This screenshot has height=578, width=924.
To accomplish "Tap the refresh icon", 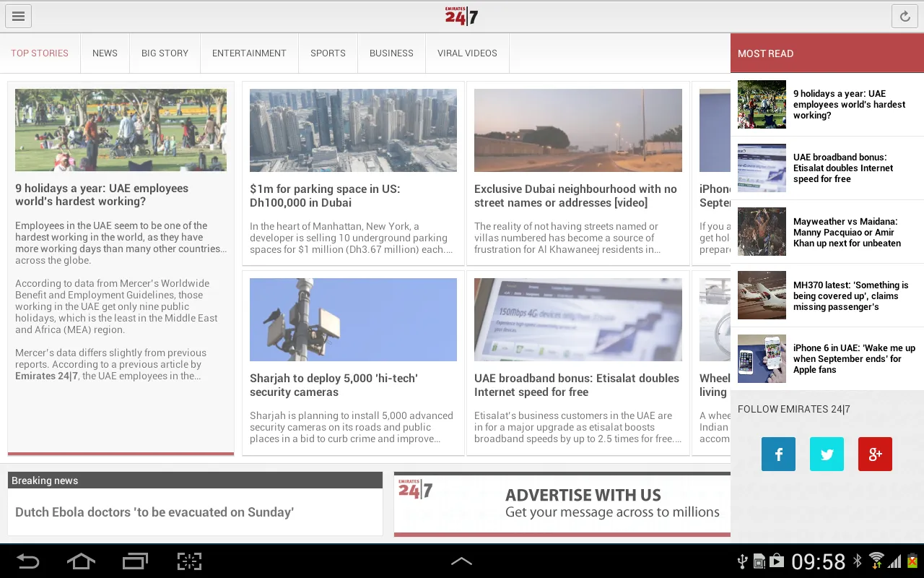I will pyautogui.click(x=905, y=17).
